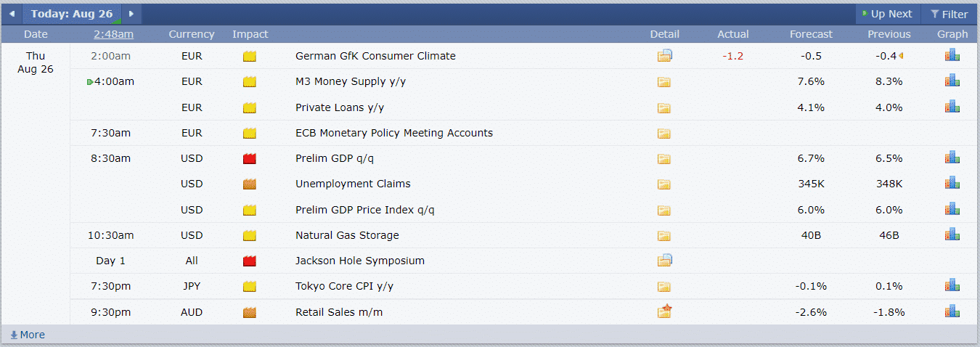Click revised marker beside previous -0.4 value
This screenshot has height=347, width=980.
coord(901,56)
